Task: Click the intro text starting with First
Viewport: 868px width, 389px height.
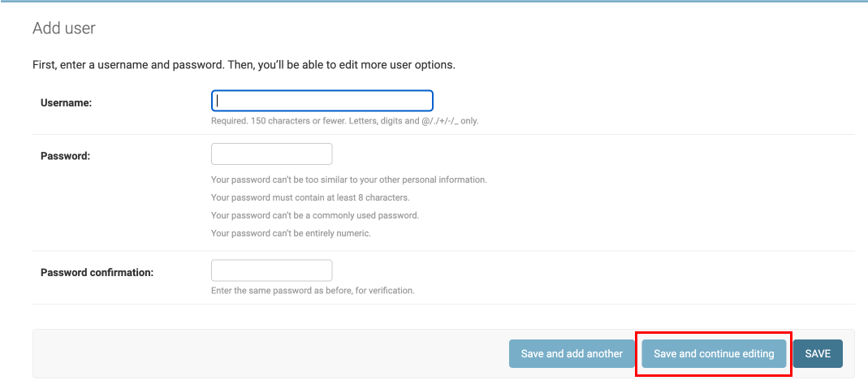Action: click(x=244, y=65)
